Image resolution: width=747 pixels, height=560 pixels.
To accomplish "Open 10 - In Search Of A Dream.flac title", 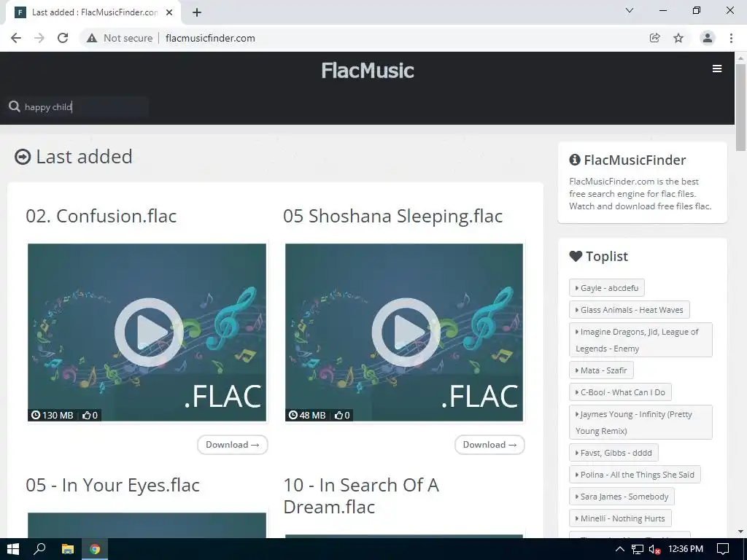I will tap(361, 496).
